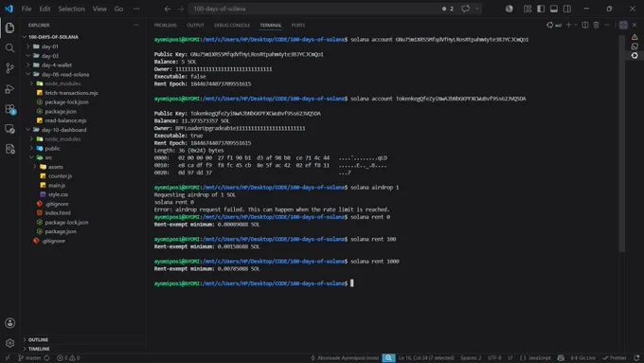Viewport: 644px width, 363px height.
Task: Expand the day-4-wallet folder
Action: point(57,65)
